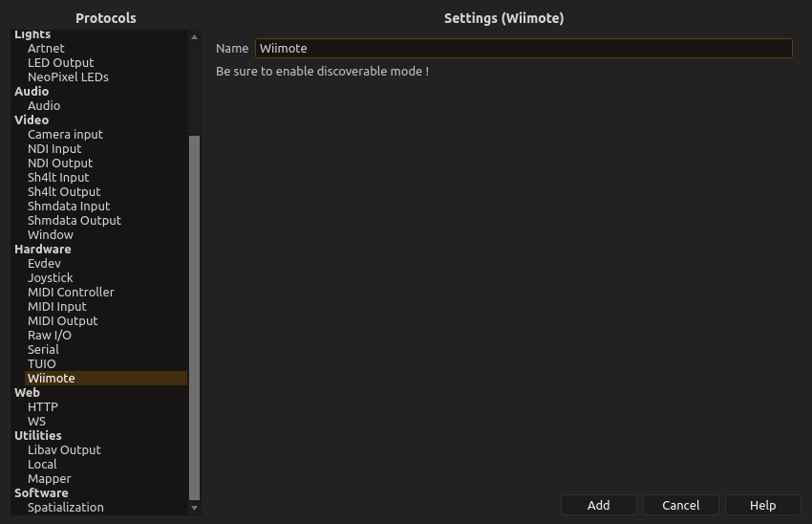Pick NDI Output from the list
812x524 pixels.
[x=60, y=163]
